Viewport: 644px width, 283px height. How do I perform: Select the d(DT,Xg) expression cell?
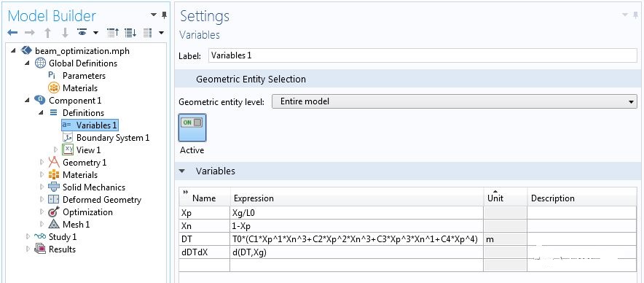pyautogui.click(x=356, y=252)
